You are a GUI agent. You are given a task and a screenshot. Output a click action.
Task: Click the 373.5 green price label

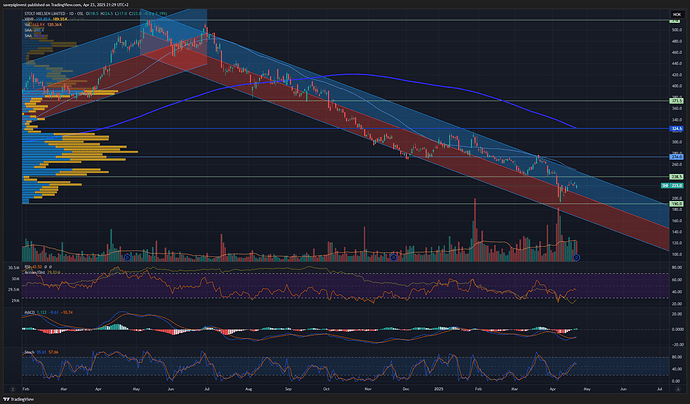point(676,101)
